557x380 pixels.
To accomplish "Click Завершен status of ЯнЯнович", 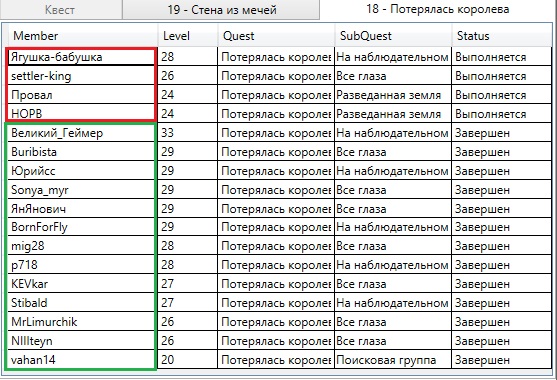I will click(502, 208).
